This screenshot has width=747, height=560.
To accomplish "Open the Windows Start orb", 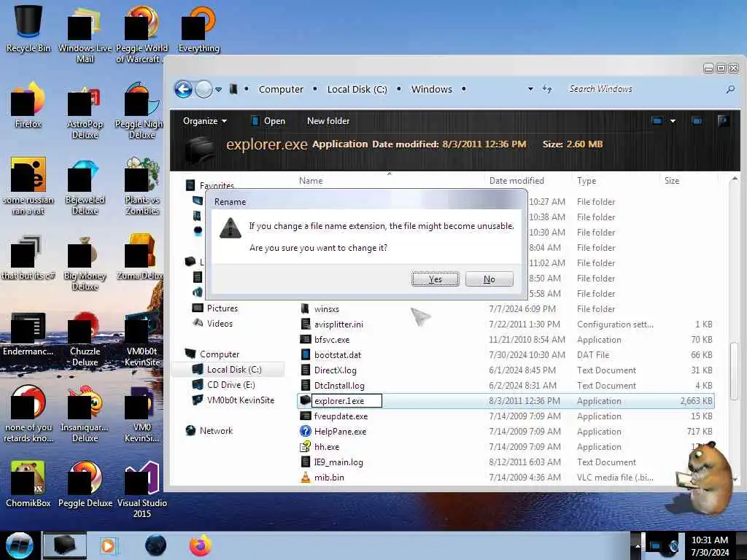I will 20,545.
